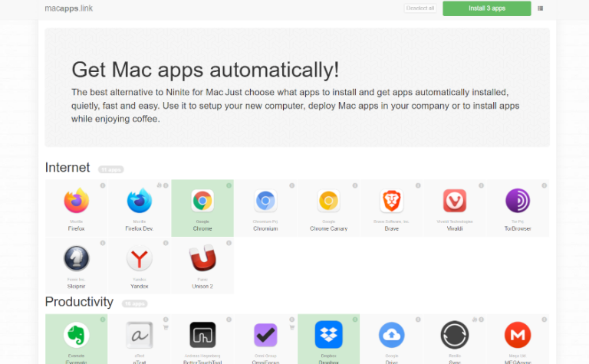Pick the Vivaldi app icon
Image resolution: width=589 pixels, height=364 pixels.
(x=455, y=201)
